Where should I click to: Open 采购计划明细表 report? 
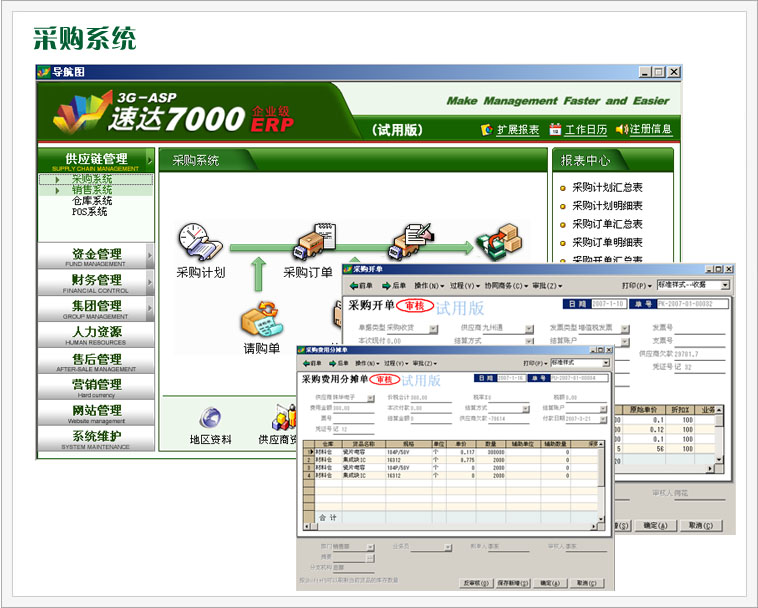(x=608, y=205)
